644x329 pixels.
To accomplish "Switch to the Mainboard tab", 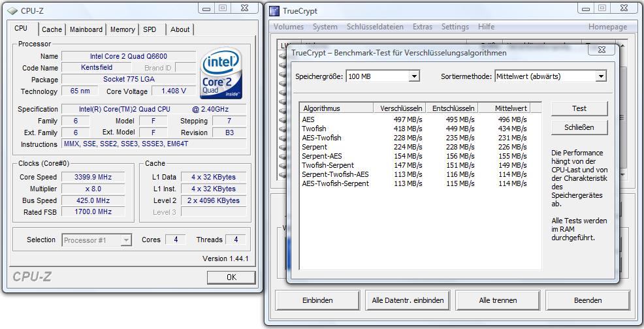I will tap(86, 29).
